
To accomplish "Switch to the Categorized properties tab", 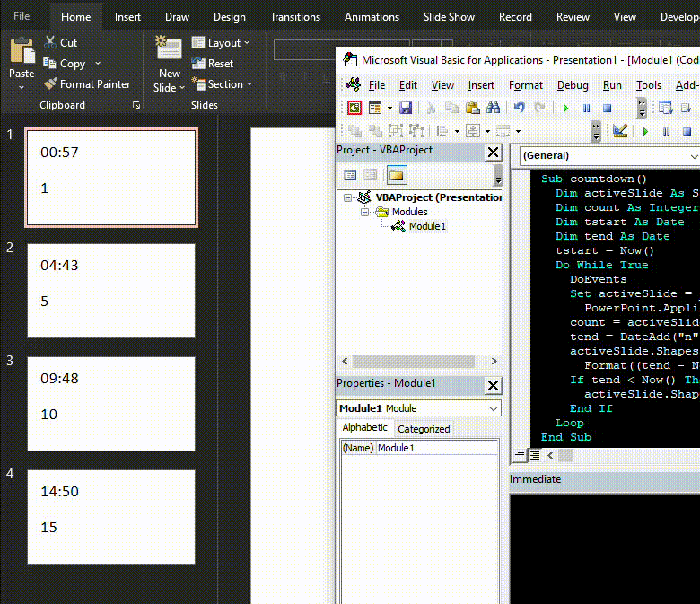I will pyautogui.click(x=424, y=429).
